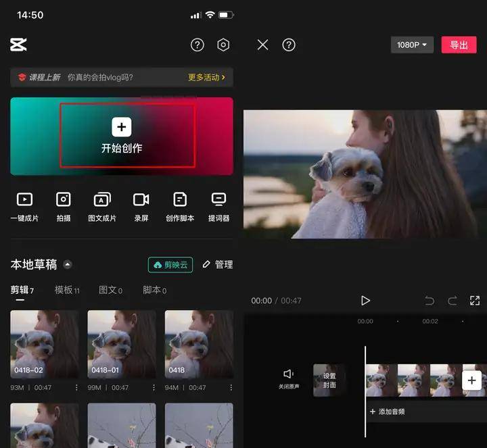
Task: Switch to 图文 tab
Action: pyautogui.click(x=110, y=291)
